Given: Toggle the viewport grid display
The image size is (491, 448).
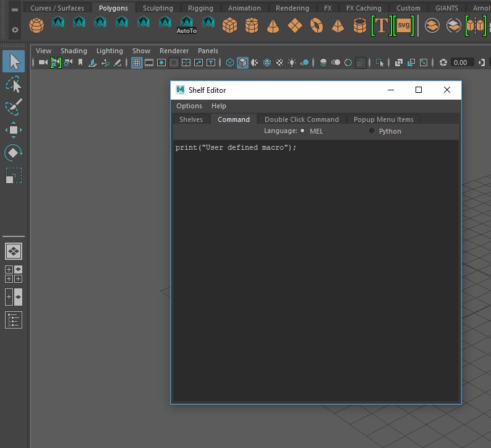Looking at the screenshot, I should click(x=137, y=62).
